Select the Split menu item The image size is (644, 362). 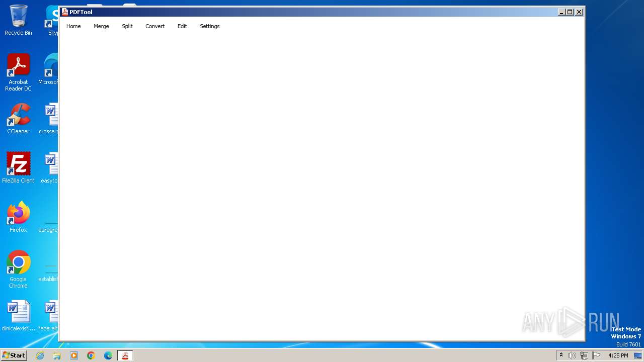[127, 26]
